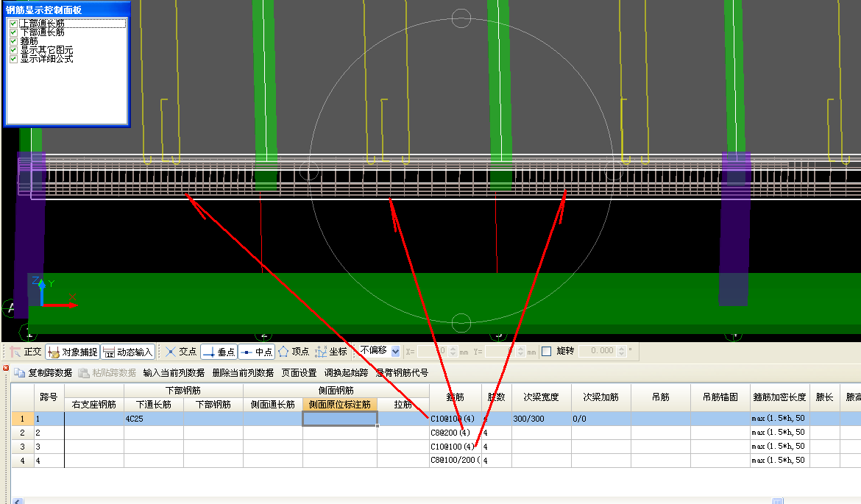This screenshot has height=504, width=861.
Task: Select the 次梁宽度 column header
Action: click(x=541, y=397)
